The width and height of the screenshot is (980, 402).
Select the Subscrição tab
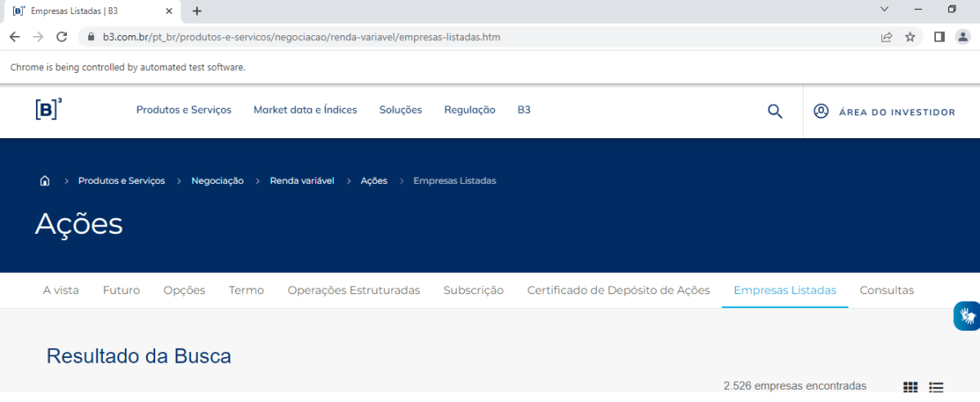(x=474, y=290)
